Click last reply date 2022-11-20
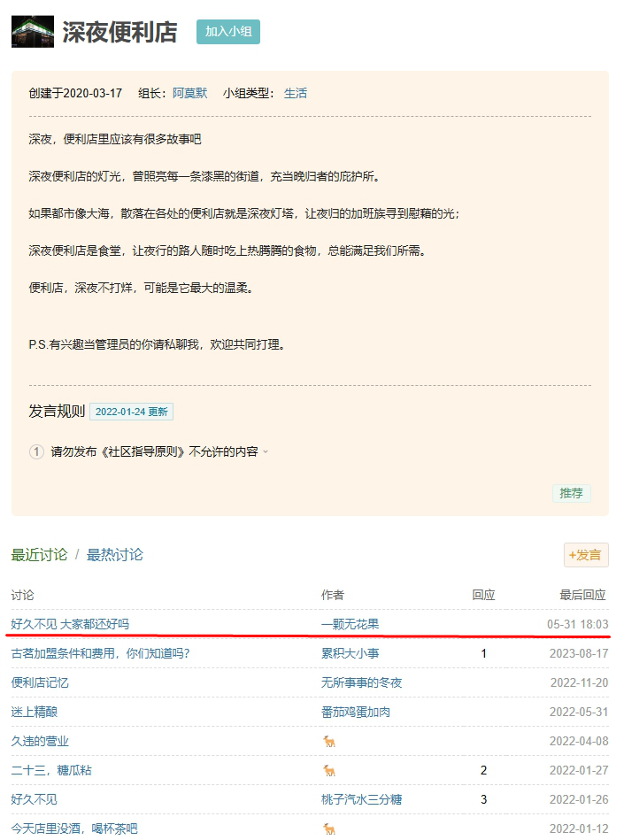Image resolution: width=624 pixels, height=840 pixels. click(x=579, y=682)
